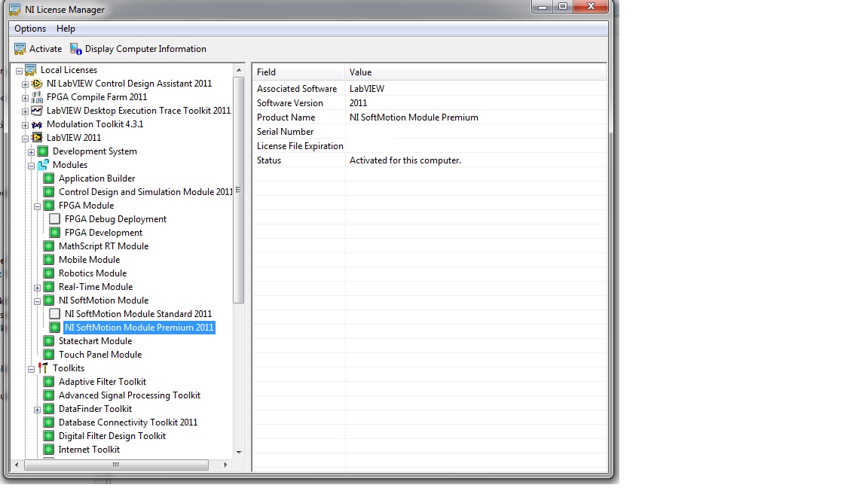The height and width of the screenshot is (488, 868).
Task: Click the 'Serial Number' field row
Action: pyautogui.click(x=429, y=132)
